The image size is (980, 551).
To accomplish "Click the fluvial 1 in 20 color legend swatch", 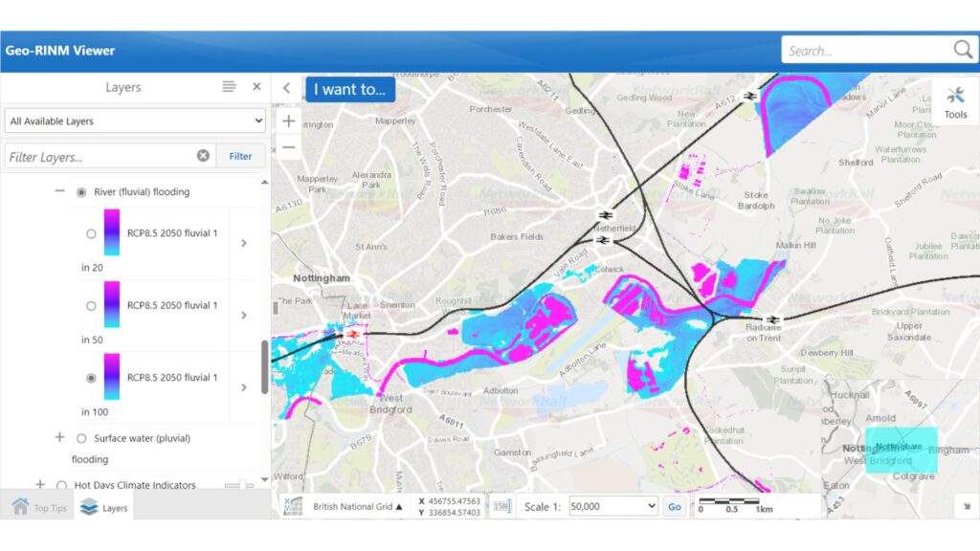I will (x=112, y=232).
